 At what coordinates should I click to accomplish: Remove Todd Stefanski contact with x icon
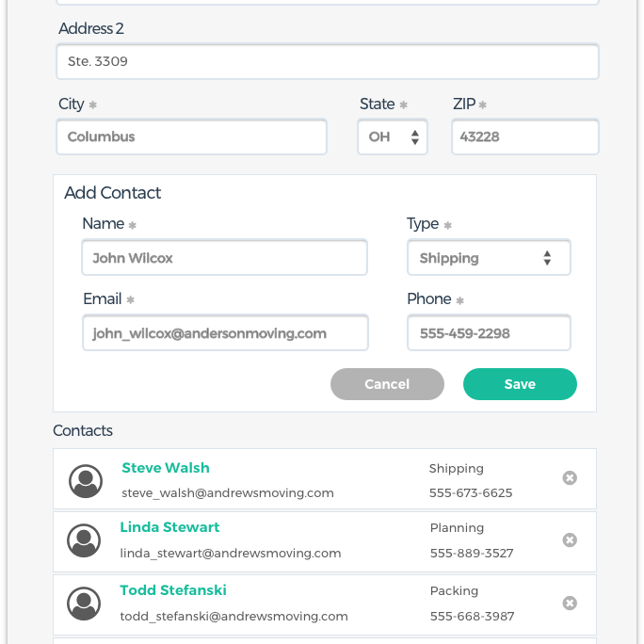click(570, 603)
